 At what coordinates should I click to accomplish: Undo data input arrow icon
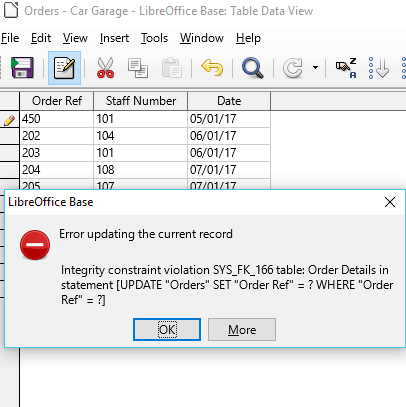[212, 67]
